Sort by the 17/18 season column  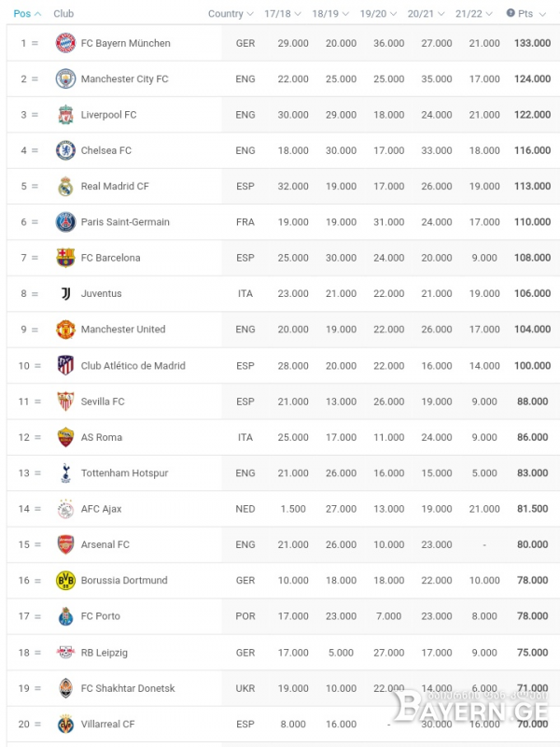[283, 14]
